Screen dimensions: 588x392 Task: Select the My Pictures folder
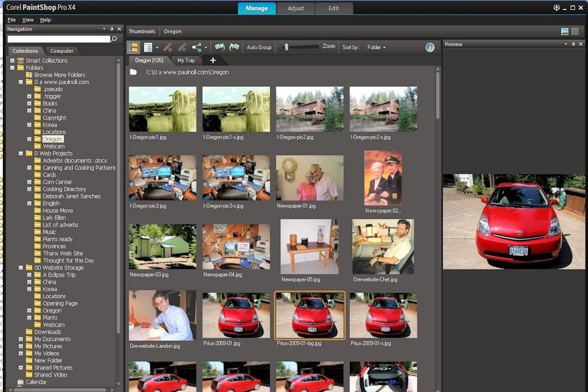(48, 346)
